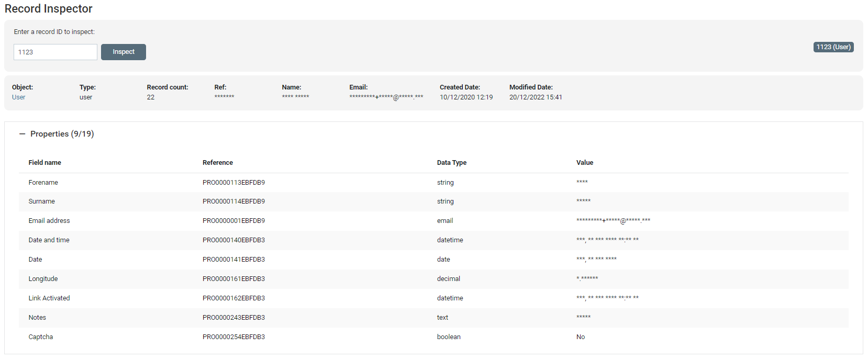
Task: Focus the record ID input field
Action: pyautogui.click(x=55, y=52)
